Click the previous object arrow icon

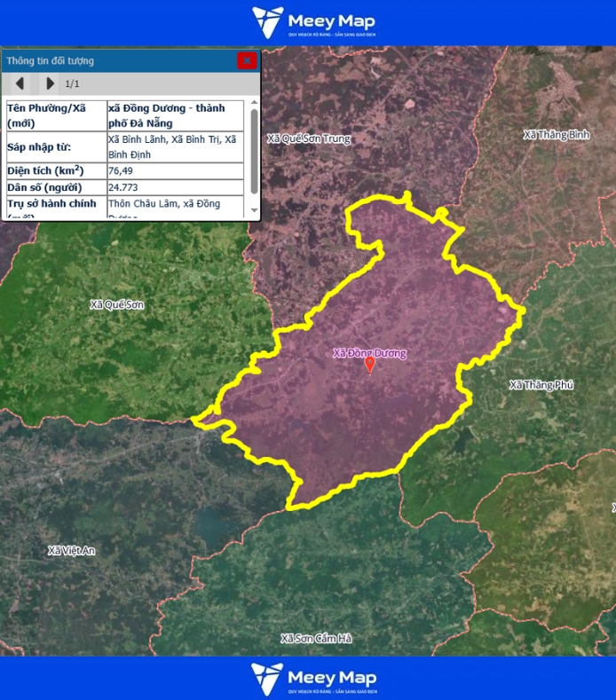click(x=20, y=83)
